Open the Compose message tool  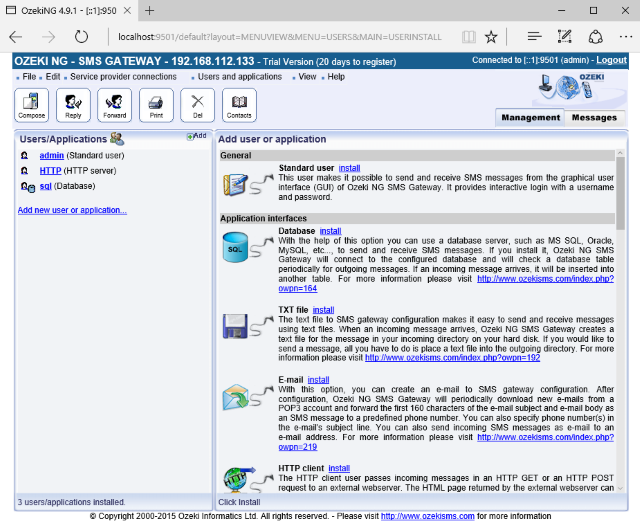coord(31,105)
